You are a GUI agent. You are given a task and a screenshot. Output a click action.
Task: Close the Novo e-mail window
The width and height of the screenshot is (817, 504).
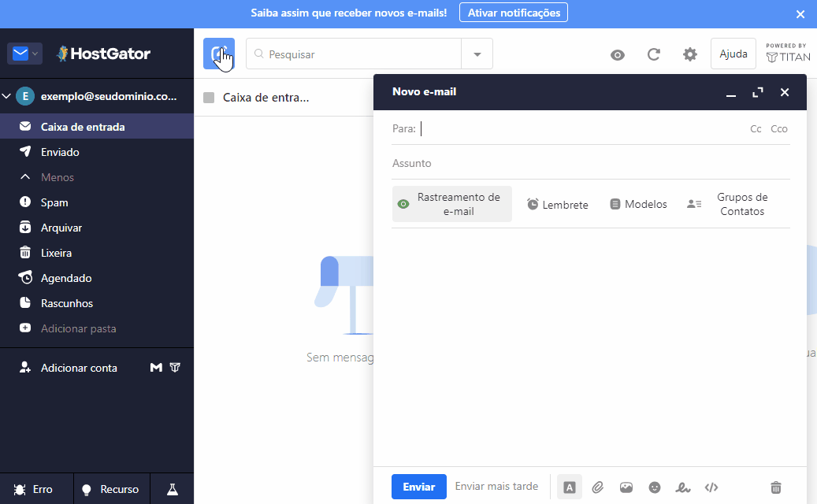coord(785,92)
